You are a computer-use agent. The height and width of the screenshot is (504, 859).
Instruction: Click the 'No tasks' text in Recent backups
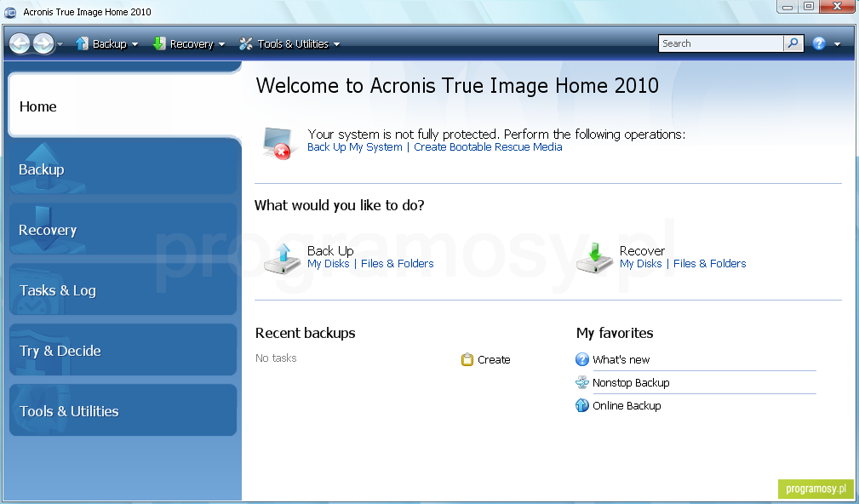point(276,358)
